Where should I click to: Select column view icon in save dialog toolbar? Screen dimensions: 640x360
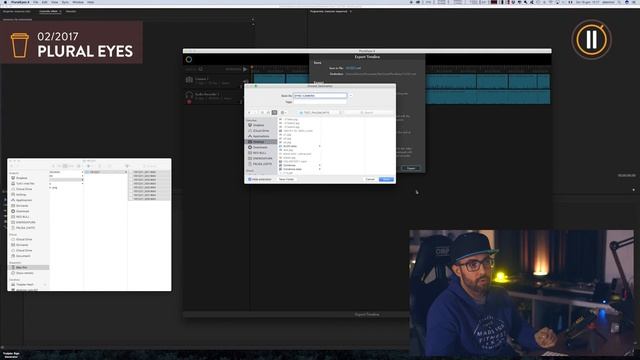[x=274, y=112]
